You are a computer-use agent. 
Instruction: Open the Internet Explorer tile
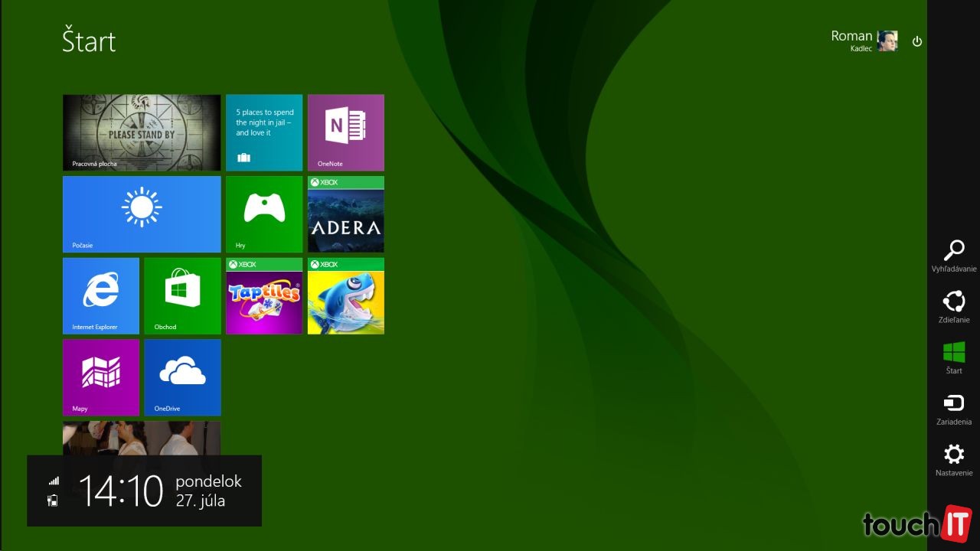[101, 295]
